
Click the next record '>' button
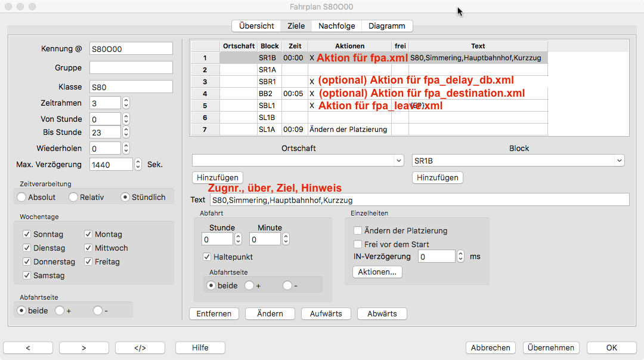84,347
